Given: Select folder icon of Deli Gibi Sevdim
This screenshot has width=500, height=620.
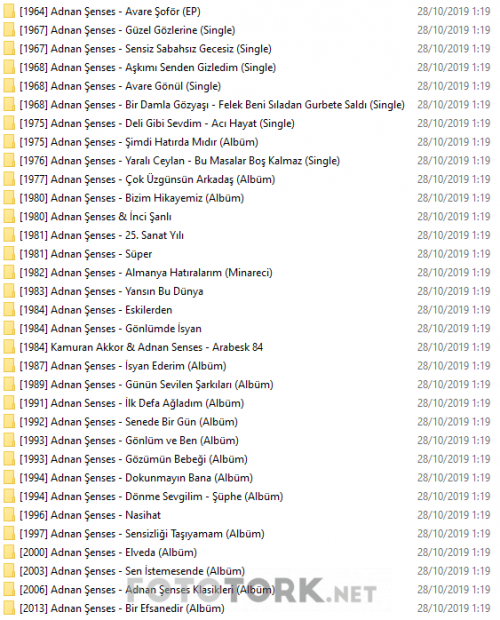Looking at the screenshot, I should [9, 123].
